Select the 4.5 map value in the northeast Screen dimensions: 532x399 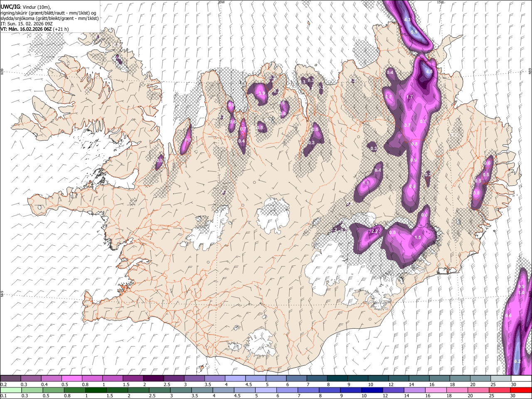429,71
